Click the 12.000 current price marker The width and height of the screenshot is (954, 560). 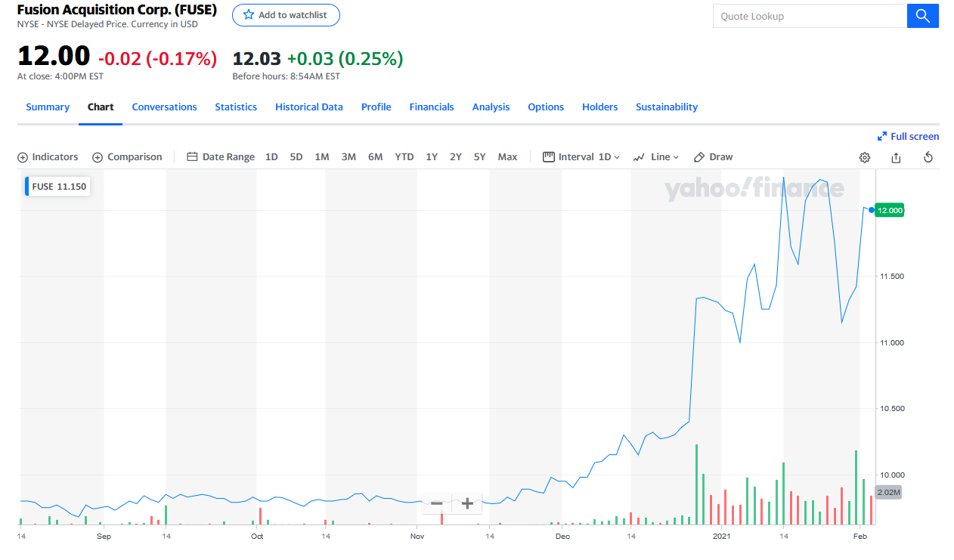(890, 211)
